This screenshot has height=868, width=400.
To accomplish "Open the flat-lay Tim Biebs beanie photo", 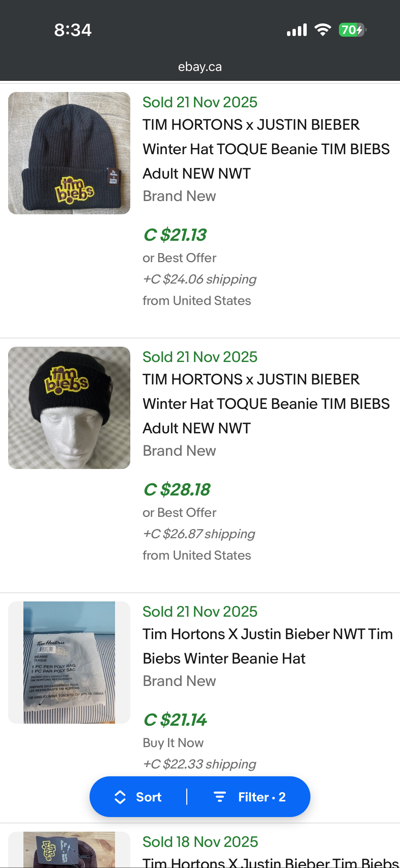I will pos(69,153).
